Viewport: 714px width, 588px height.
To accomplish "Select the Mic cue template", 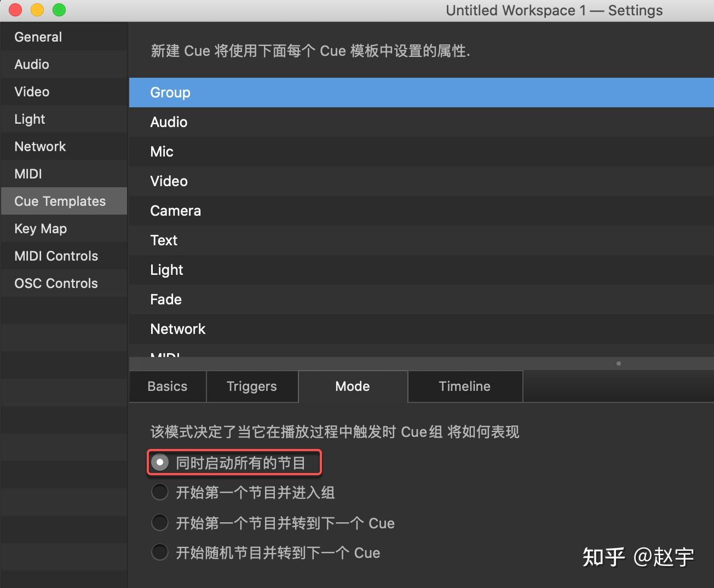I will [x=422, y=152].
